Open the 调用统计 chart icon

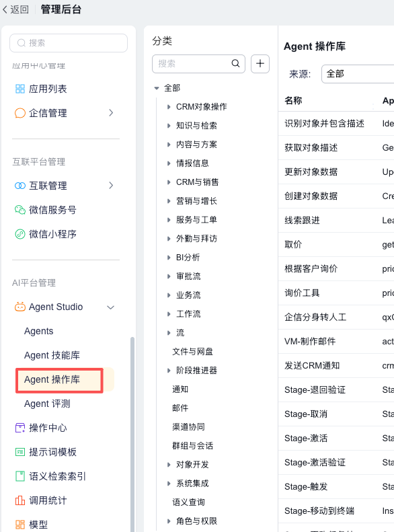click(20, 500)
